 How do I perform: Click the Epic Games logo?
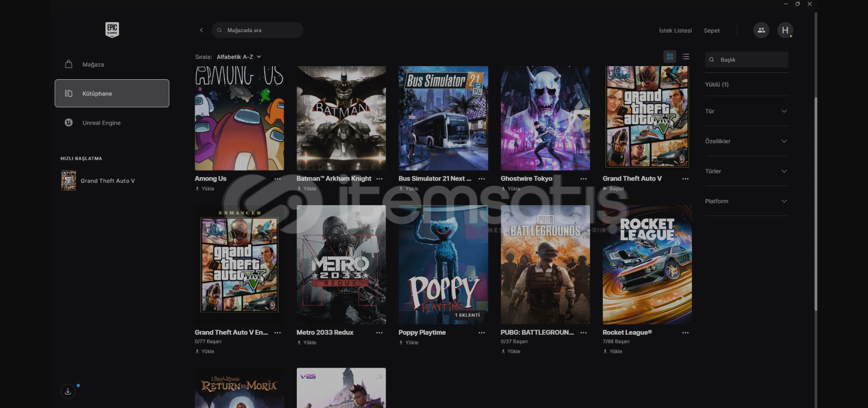coord(112,30)
